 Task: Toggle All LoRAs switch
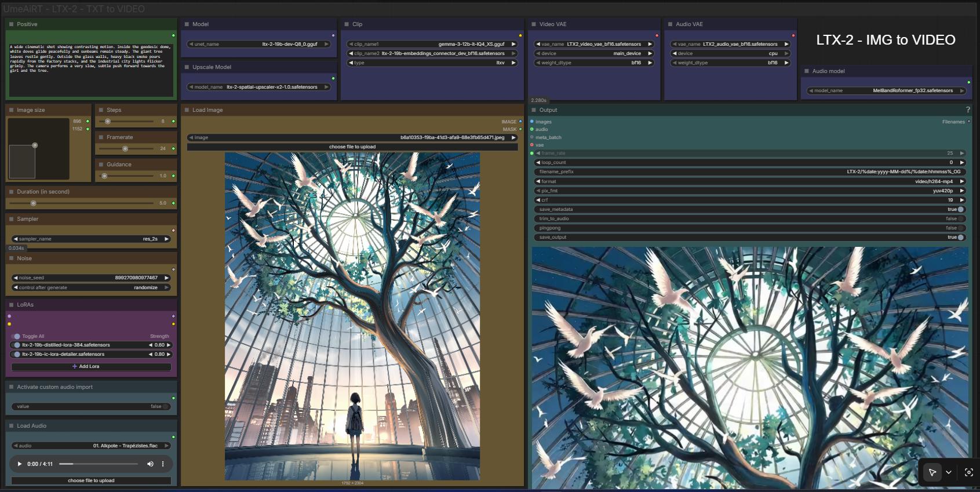[17, 336]
